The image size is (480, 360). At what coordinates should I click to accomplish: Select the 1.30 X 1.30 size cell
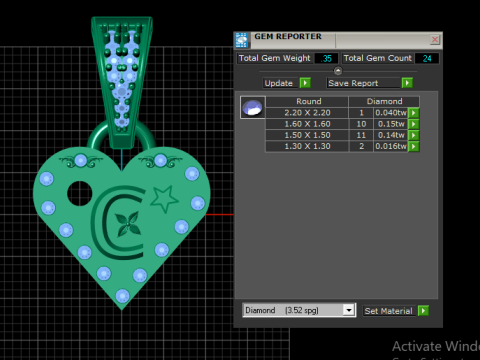click(307, 146)
